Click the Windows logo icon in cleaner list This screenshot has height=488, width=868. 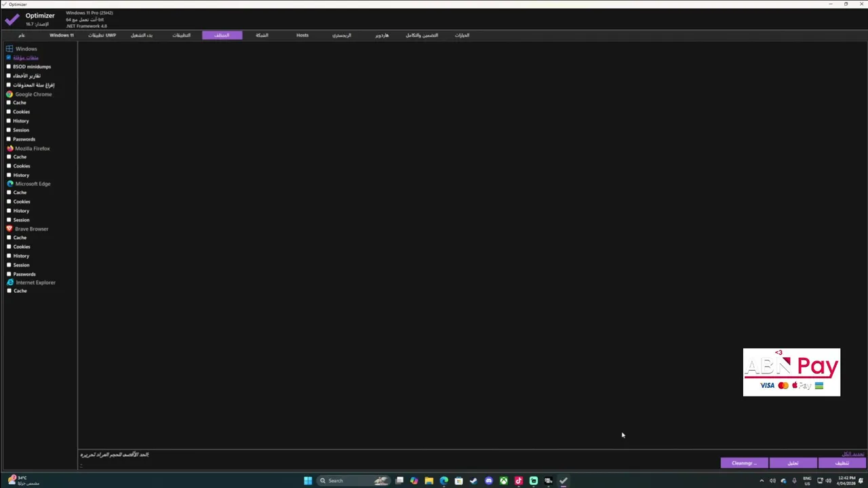point(9,49)
